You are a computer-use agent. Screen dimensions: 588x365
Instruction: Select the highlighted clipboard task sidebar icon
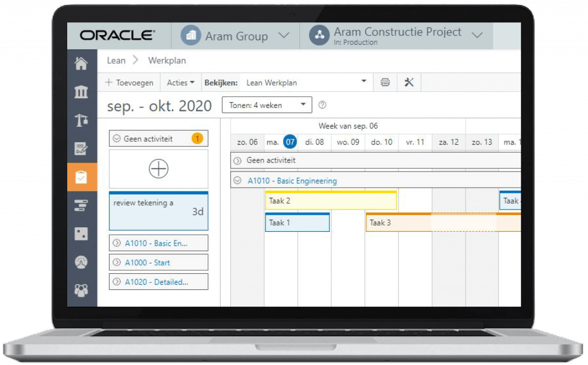point(82,177)
